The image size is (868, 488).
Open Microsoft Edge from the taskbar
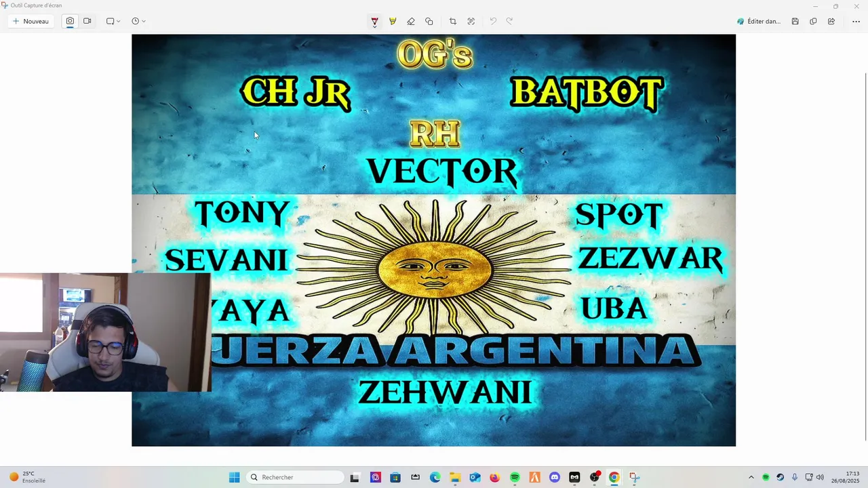click(x=435, y=477)
